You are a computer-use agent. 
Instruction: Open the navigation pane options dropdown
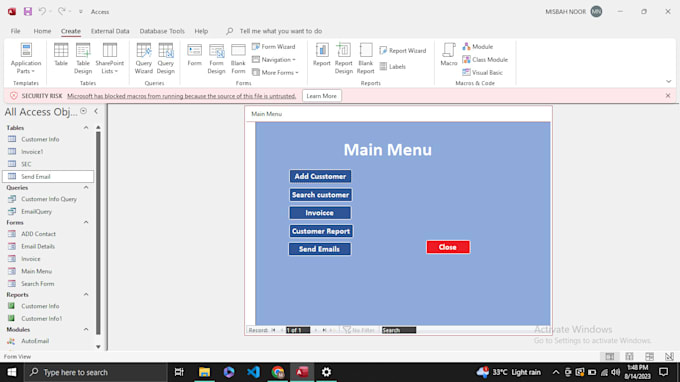pyautogui.click(x=83, y=111)
